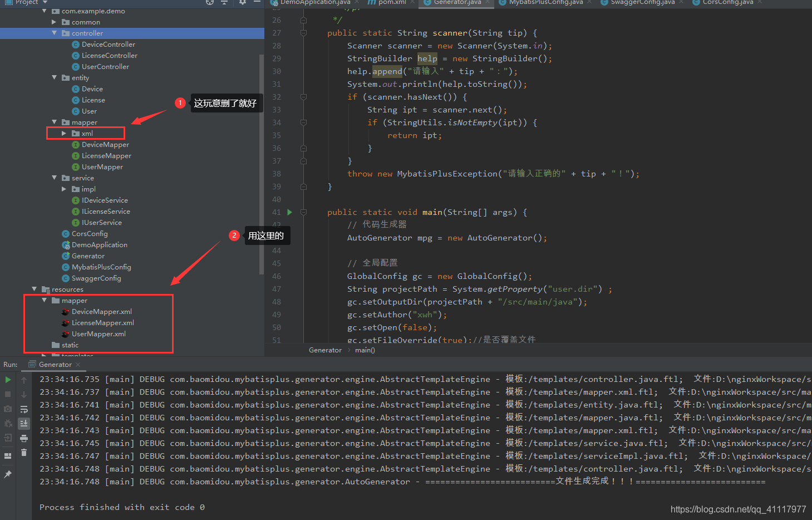The image size is (812, 520).
Task: Click the bug-with-arrow icon in Run toolbar
Action: 8,423
